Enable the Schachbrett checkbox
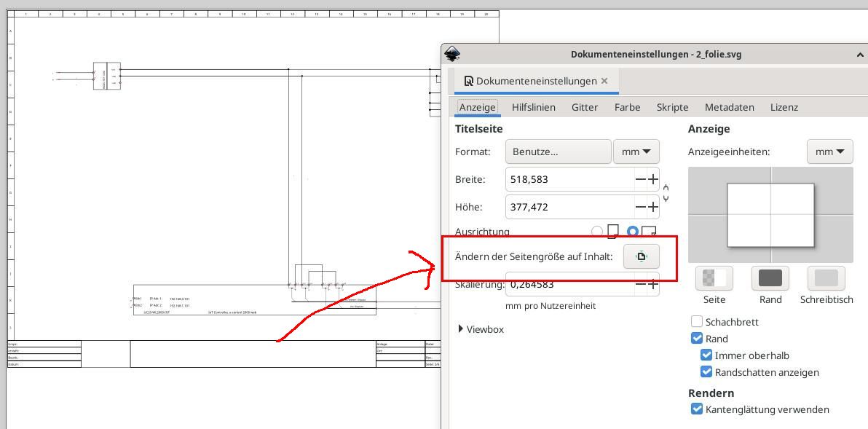Screen dimensions: 868x429 pyautogui.click(x=696, y=321)
